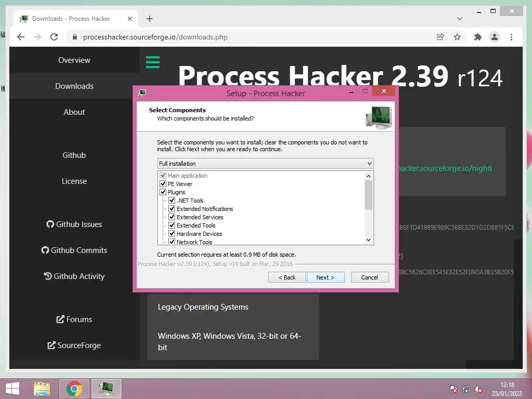Open the Windows Start button
The width and height of the screenshot is (532, 399).
(12, 389)
